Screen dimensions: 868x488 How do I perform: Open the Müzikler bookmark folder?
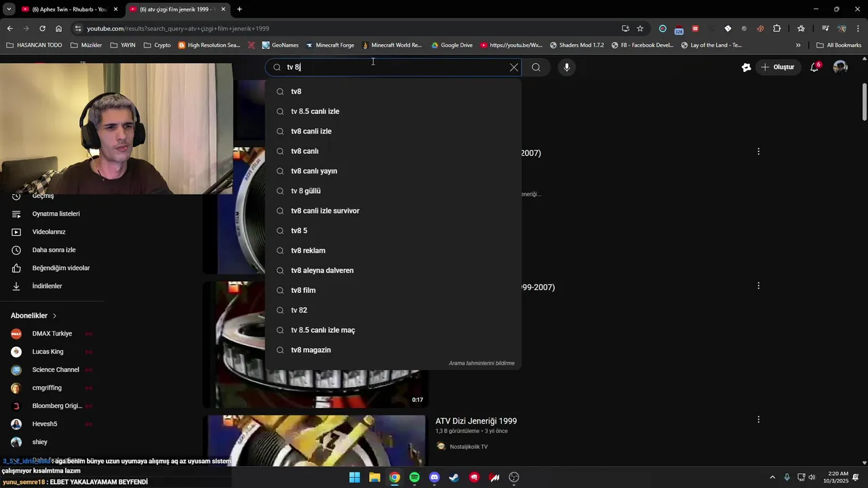click(86, 45)
